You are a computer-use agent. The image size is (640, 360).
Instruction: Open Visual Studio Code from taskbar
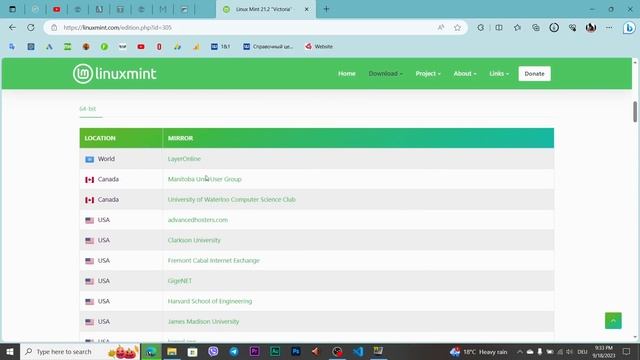(x=358, y=351)
